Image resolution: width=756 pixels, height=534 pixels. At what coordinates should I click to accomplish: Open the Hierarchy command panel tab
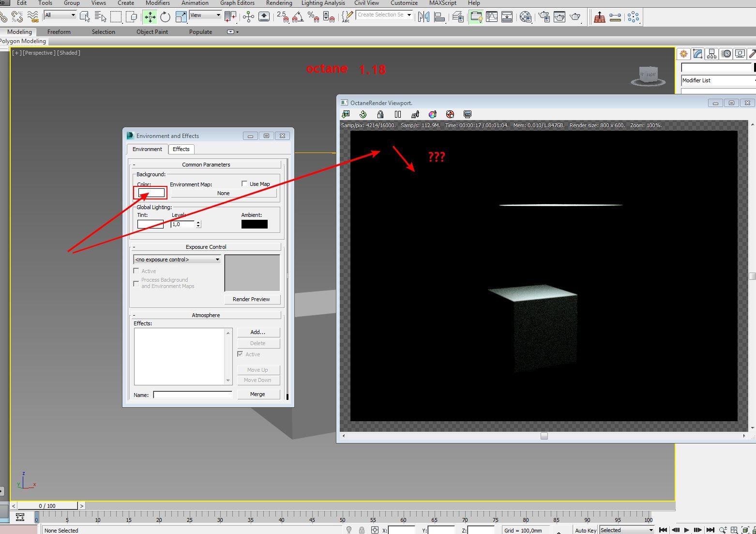[711, 54]
